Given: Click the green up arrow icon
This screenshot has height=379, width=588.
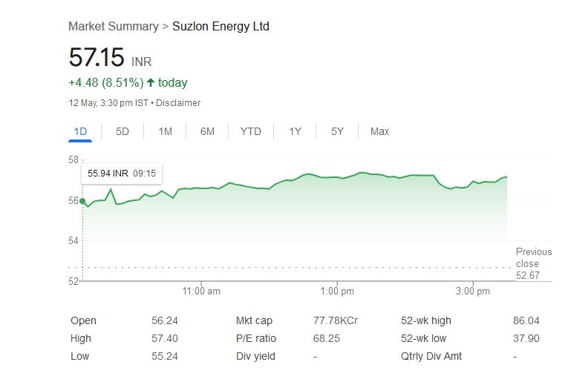Looking at the screenshot, I should [x=151, y=82].
